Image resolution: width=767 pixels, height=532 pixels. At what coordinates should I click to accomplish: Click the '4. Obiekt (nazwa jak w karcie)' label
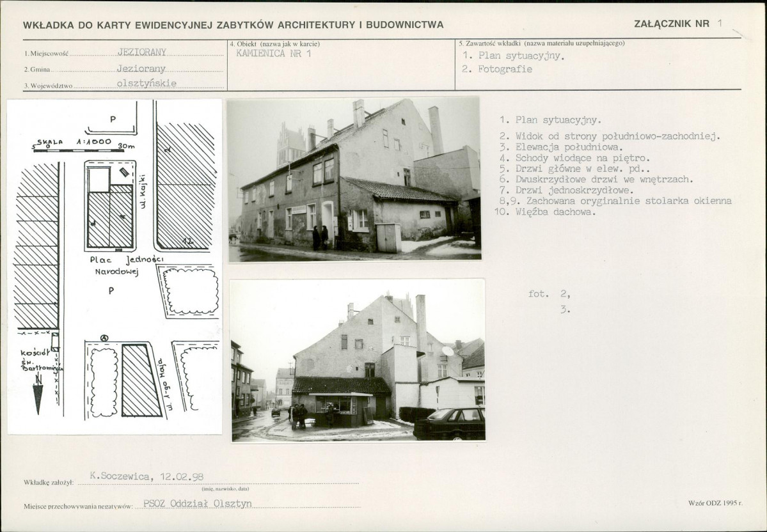click(275, 44)
